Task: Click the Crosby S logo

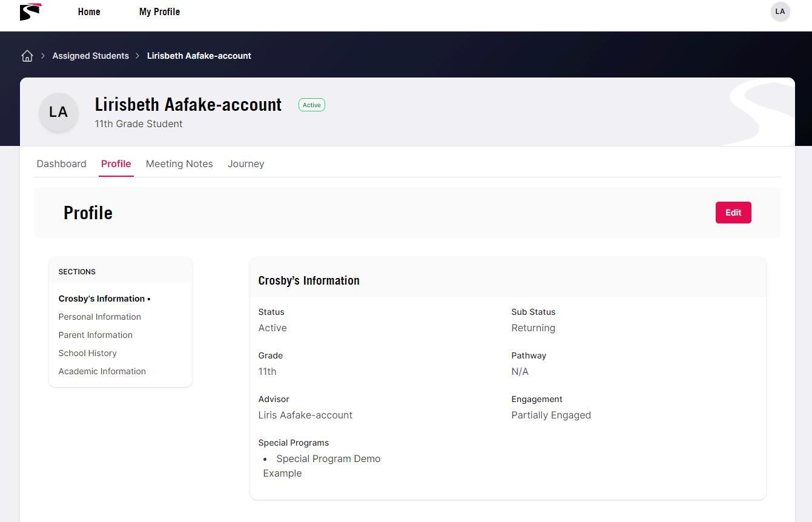Action: (x=30, y=12)
